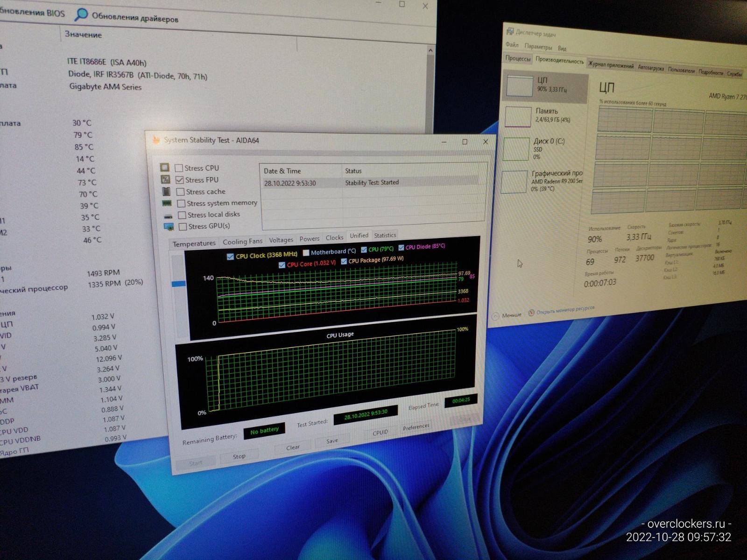This screenshot has width=747, height=560.
Task: Stop the stability test
Action: point(239,456)
